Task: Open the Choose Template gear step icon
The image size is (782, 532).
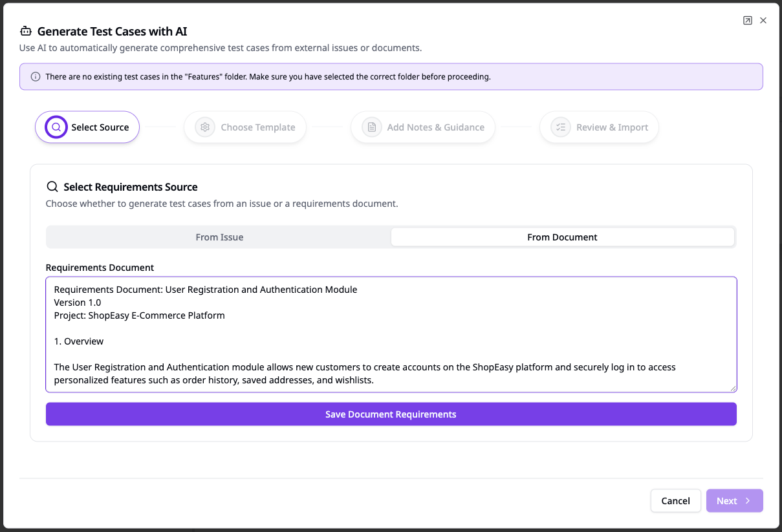Action: (x=205, y=127)
